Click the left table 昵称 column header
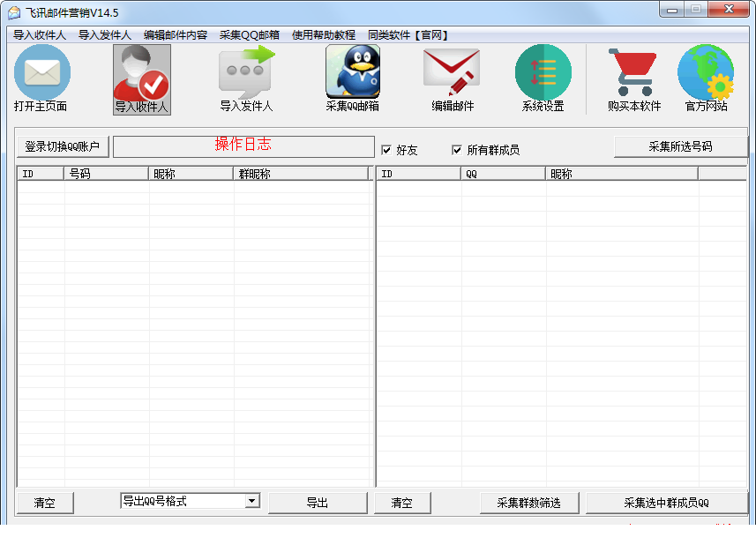Screen dimensions: 756x545 [x=191, y=174]
